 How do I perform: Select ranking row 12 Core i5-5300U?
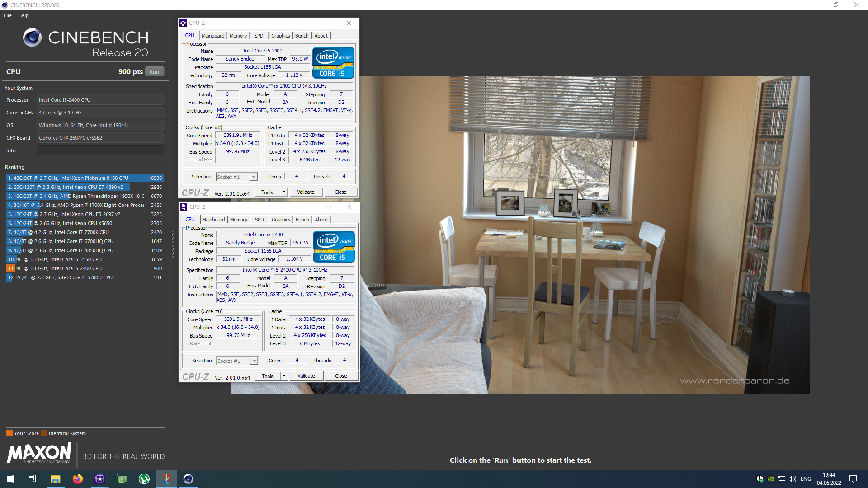point(85,277)
